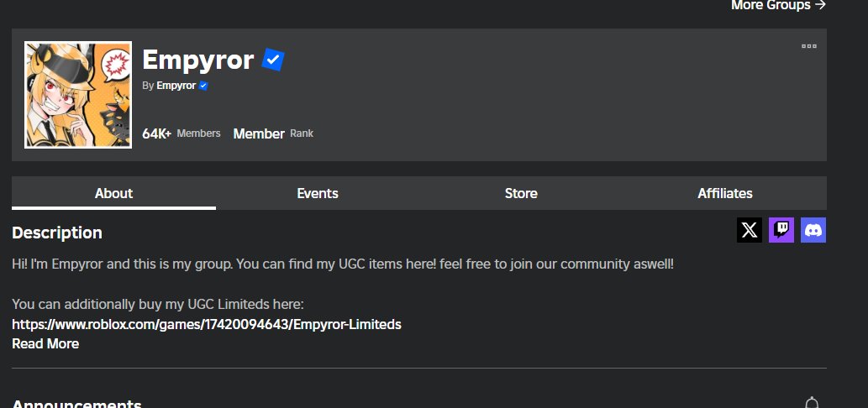Expand description with Read More
Image resolution: width=868 pixels, height=408 pixels.
pyautogui.click(x=45, y=344)
